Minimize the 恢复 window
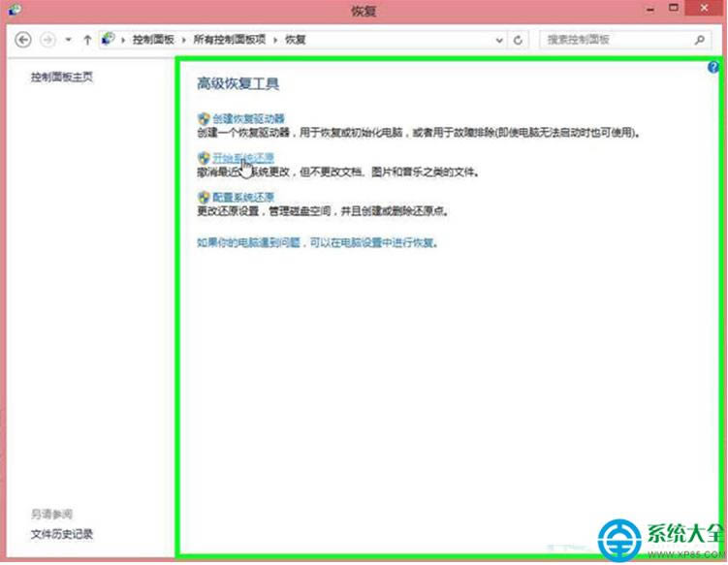Screen dimensions: 728x565 coord(650,10)
